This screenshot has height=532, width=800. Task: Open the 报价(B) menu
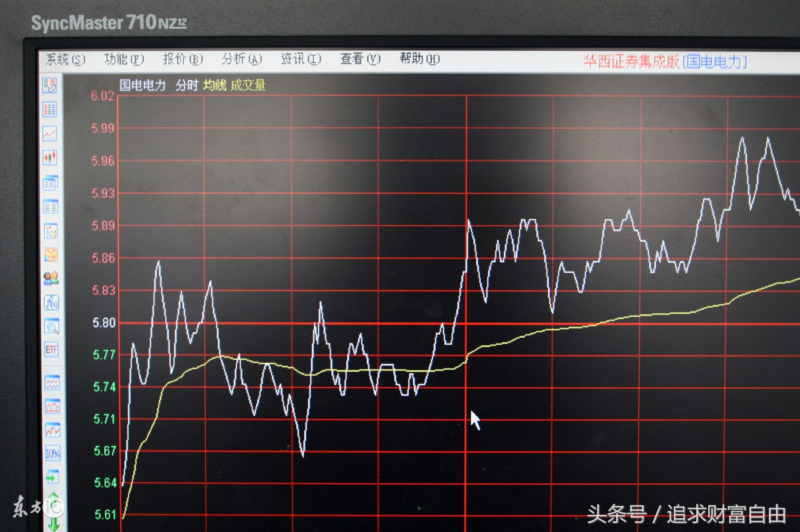[182, 59]
